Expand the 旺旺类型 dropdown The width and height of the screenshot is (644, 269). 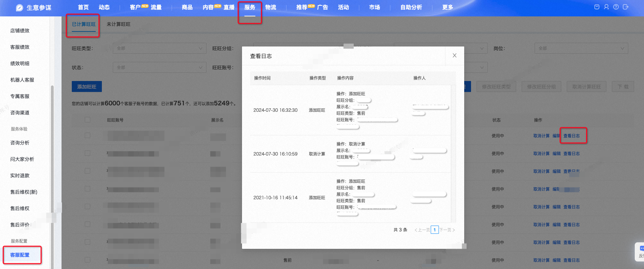point(160,48)
